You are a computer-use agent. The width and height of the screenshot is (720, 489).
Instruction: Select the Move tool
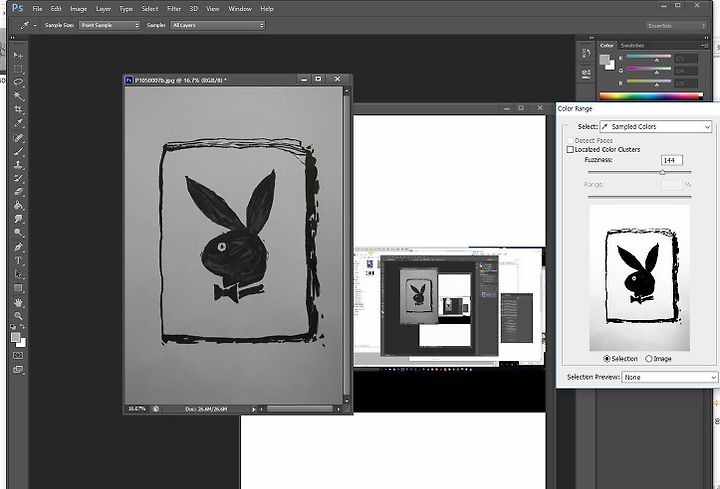18,55
